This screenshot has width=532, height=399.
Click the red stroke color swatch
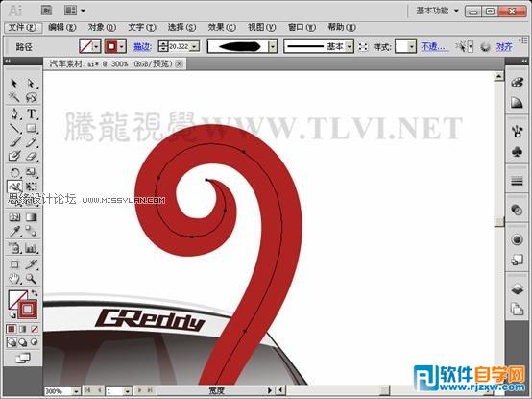111,46
